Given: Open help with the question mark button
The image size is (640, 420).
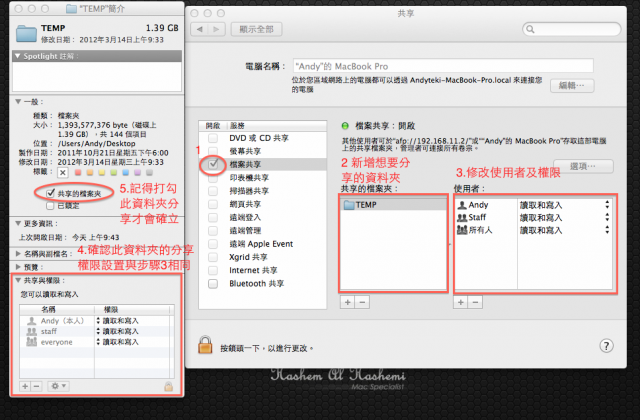Looking at the screenshot, I should pyautogui.click(x=606, y=346).
